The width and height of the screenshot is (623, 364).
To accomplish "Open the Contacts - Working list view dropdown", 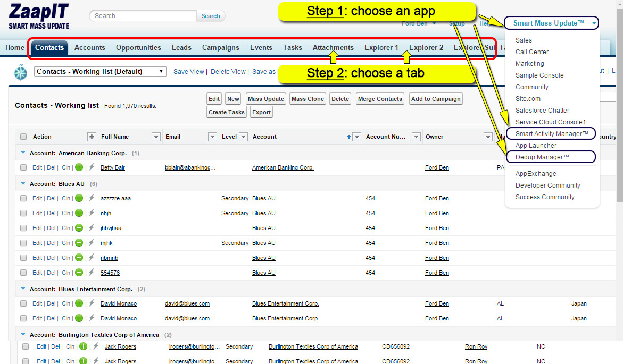I will click(x=101, y=71).
